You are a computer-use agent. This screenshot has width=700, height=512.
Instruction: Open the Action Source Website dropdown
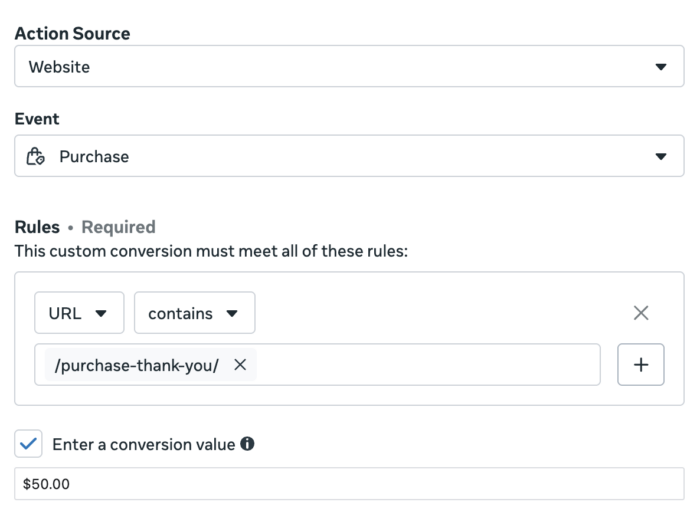pyautogui.click(x=349, y=66)
